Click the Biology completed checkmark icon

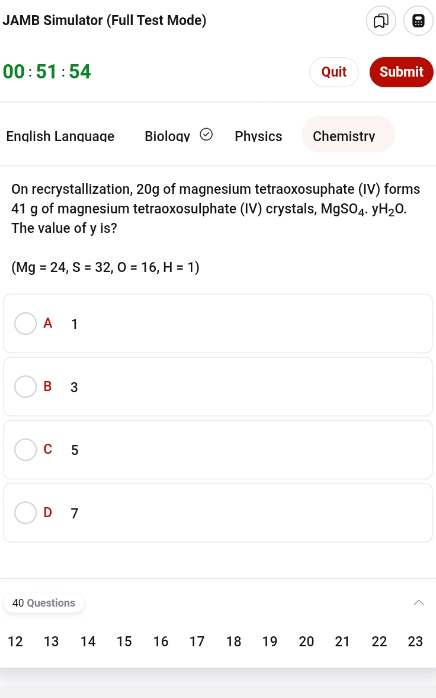click(x=206, y=134)
